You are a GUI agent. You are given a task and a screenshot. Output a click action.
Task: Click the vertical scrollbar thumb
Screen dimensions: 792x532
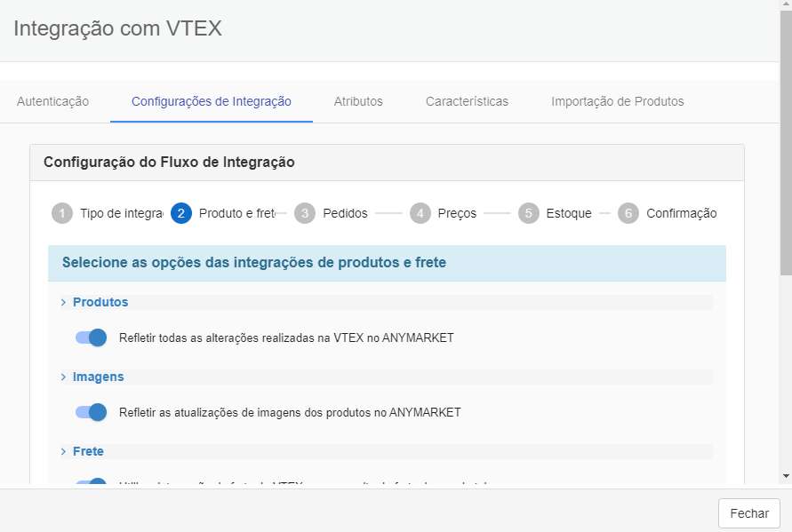[x=786, y=143]
